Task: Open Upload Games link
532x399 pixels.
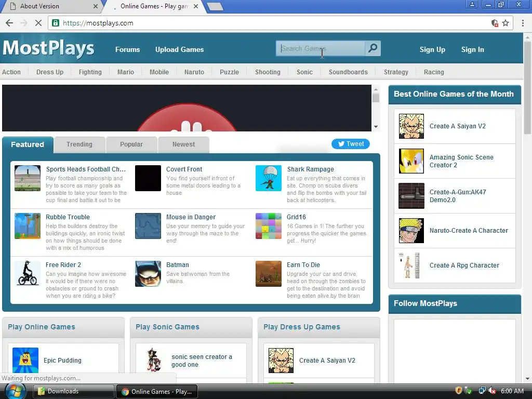Action: [x=179, y=49]
